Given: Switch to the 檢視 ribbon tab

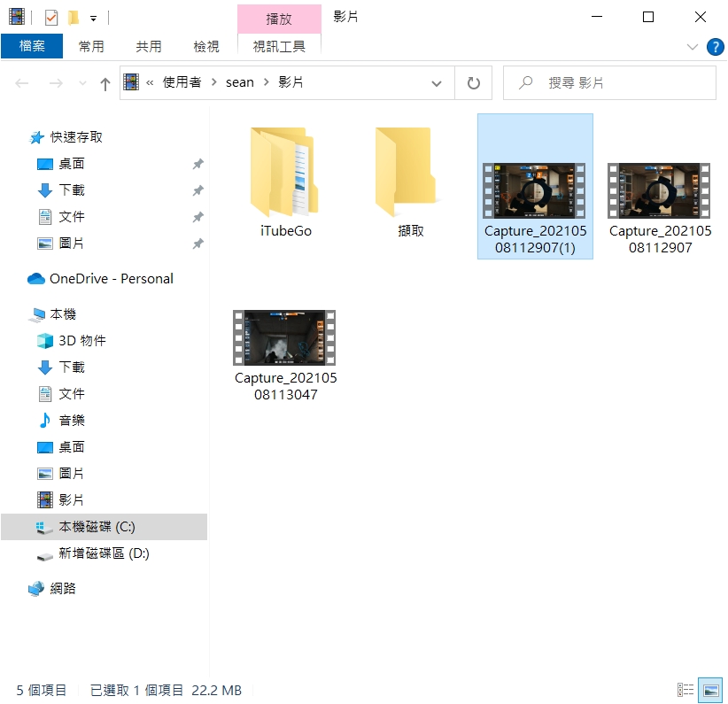Looking at the screenshot, I should tap(206, 47).
